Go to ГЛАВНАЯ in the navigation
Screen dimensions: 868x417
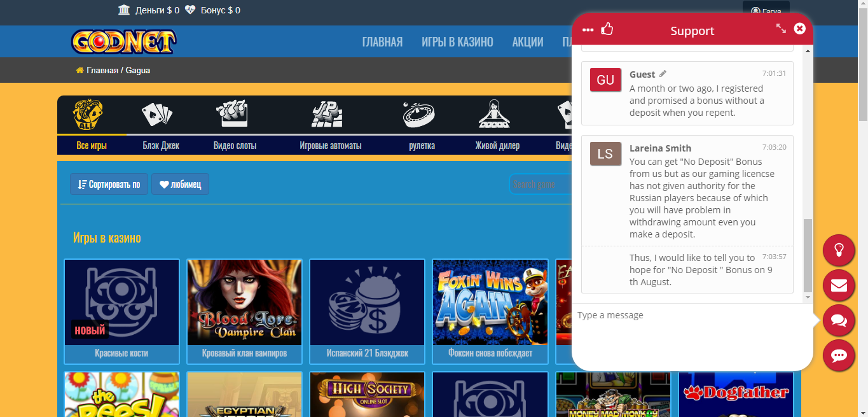[x=382, y=42]
